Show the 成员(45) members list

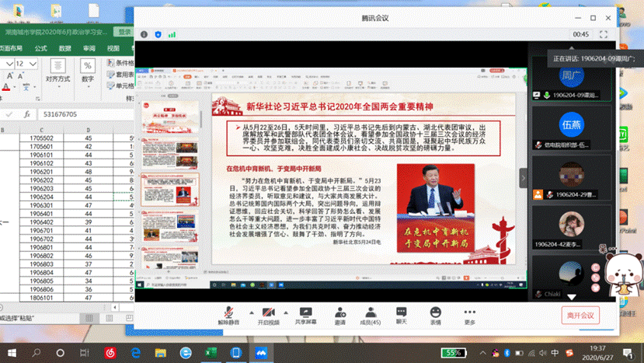pyautogui.click(x=371, y=311)
